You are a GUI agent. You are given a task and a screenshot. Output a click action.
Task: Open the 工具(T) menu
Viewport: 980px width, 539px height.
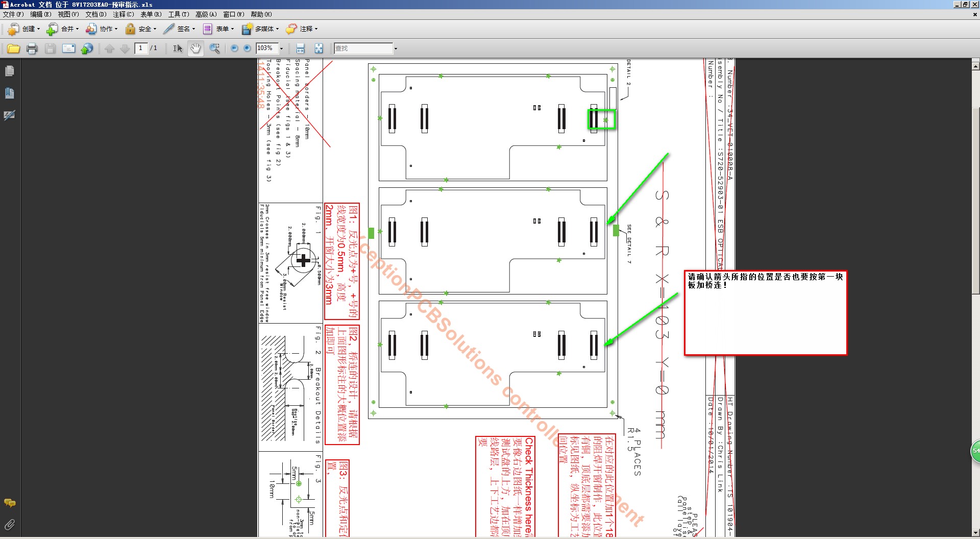(x=179, y=14)
